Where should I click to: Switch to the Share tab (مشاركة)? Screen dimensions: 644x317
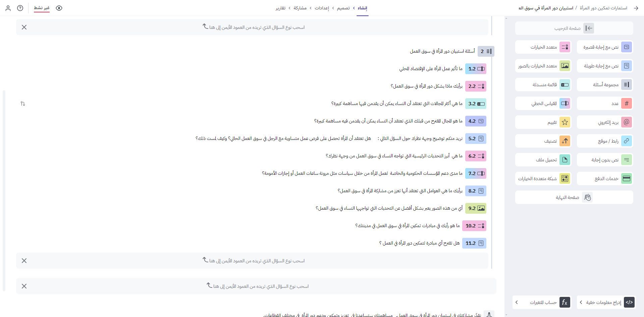(300, 8)
